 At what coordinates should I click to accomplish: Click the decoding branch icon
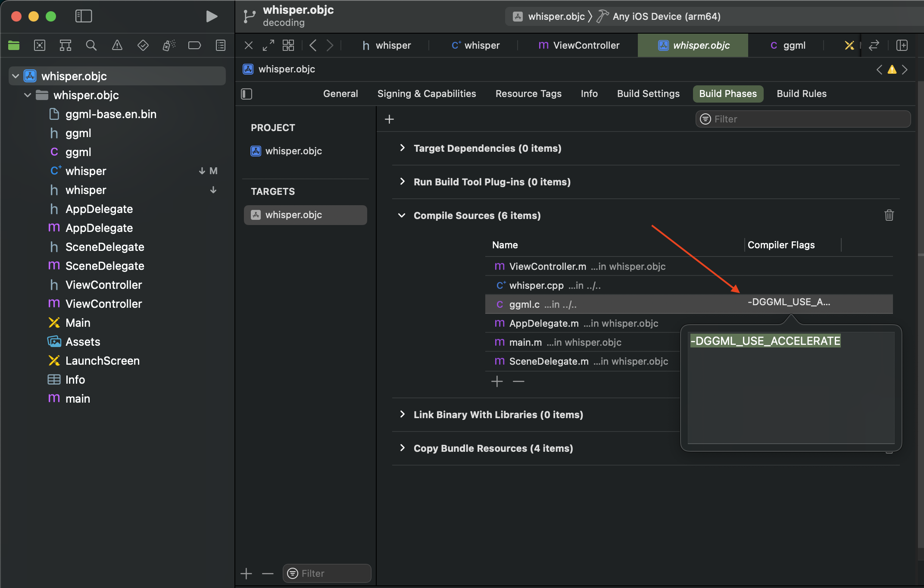[250, 16]
